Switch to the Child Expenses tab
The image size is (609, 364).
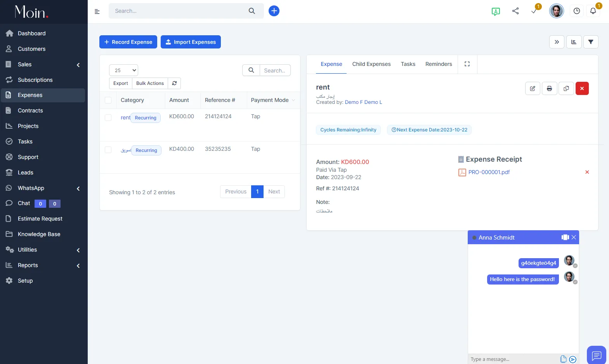(x=371, y=64)
